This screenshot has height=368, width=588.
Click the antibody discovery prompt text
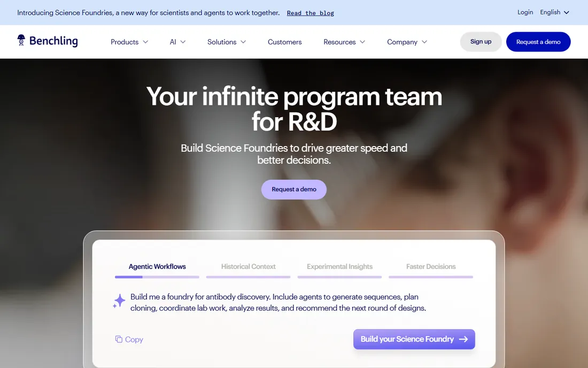click(278, 302)
